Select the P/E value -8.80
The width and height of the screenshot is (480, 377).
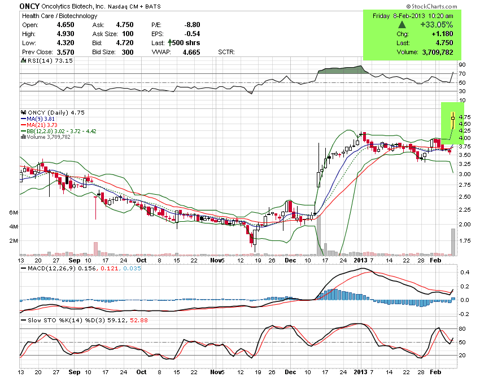(192, 25)
